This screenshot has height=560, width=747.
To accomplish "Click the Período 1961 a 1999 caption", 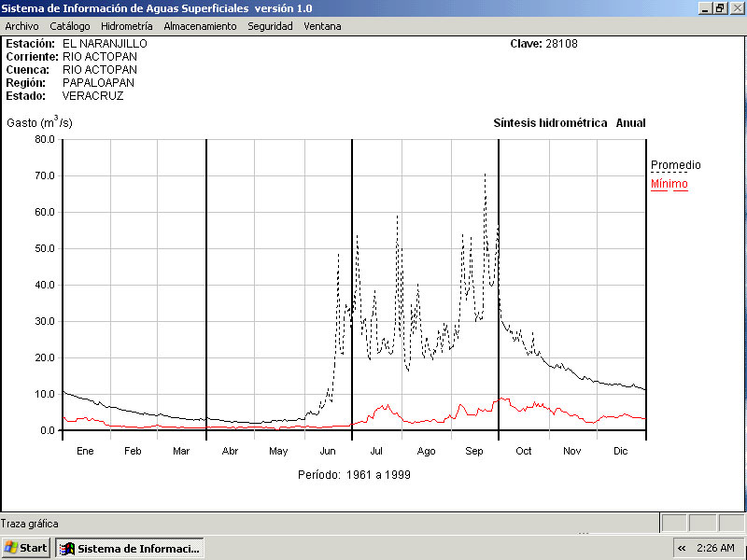I will click(354, 474).
